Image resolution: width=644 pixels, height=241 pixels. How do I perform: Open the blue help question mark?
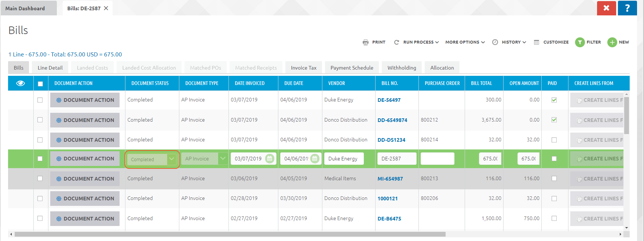(627, 8)
